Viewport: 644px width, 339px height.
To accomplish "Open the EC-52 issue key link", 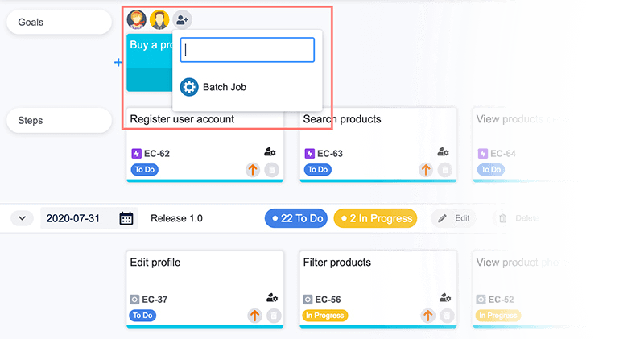I will 501,300.
